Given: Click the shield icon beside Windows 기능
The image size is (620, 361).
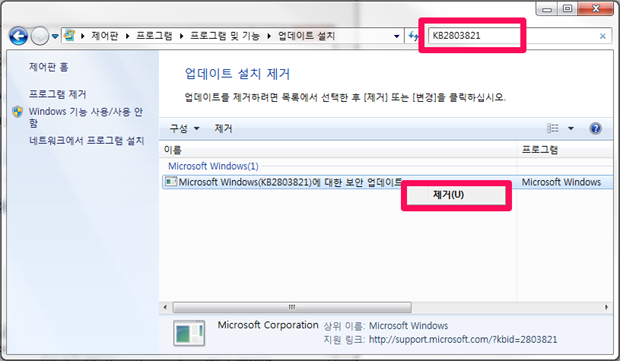Looking at the screenshot, I should click(x=17, y=112).
